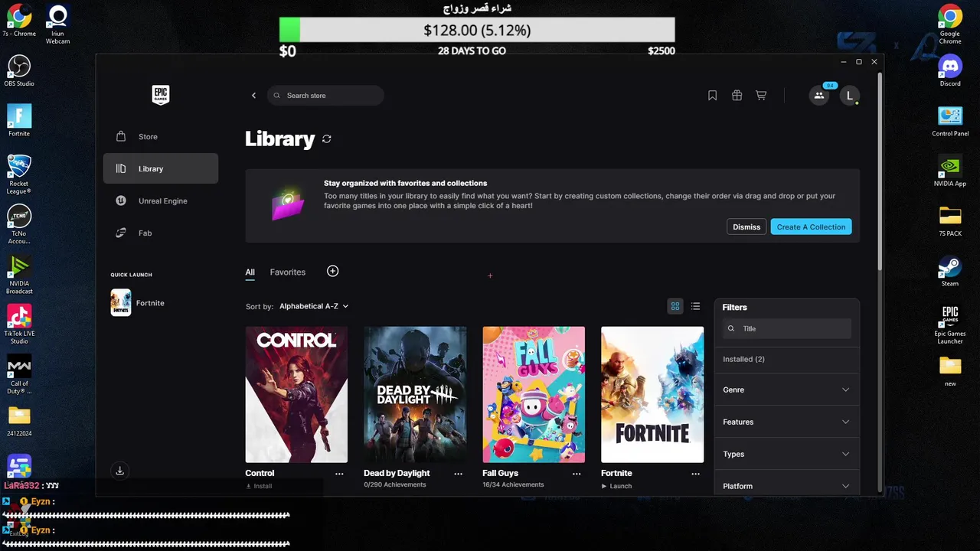
Task: Click the Dead by Daylight title text
Action: coord(397,473)
